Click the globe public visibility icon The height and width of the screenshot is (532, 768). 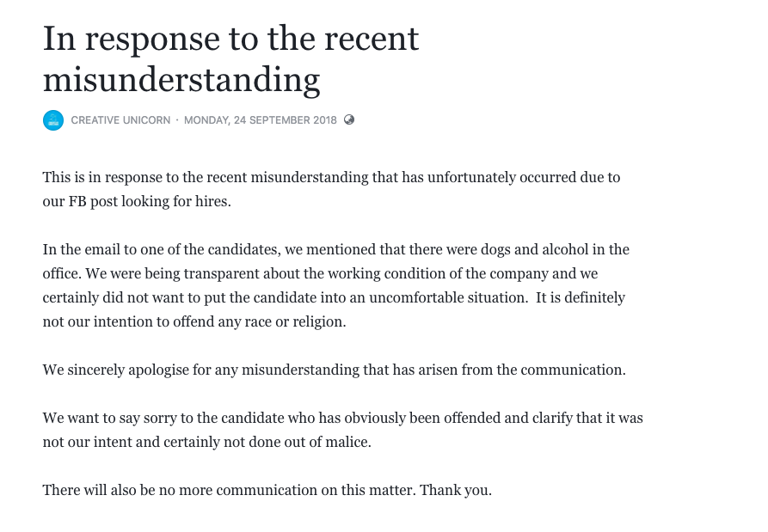click(349, 119)
